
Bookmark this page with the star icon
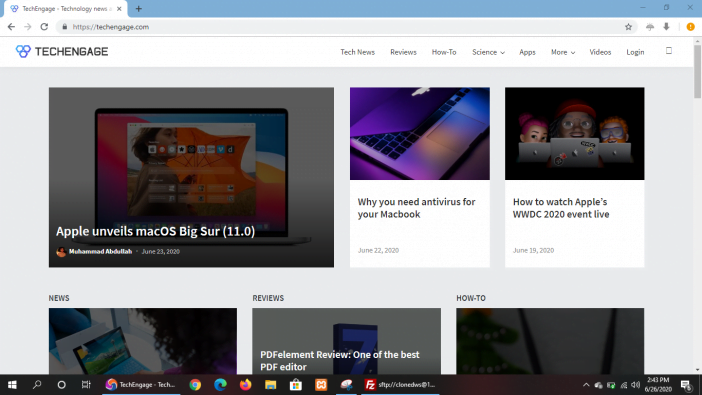629,27
